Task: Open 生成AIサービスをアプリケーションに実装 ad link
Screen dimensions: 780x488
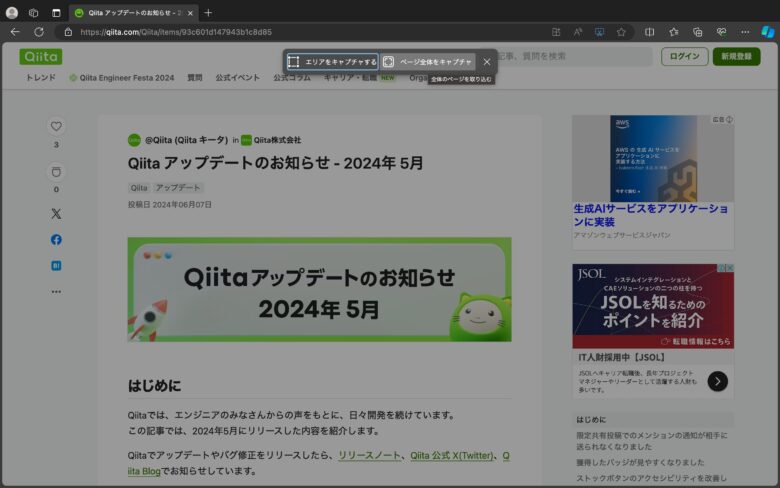Action: pyautogui.click(x=651, y=215)
